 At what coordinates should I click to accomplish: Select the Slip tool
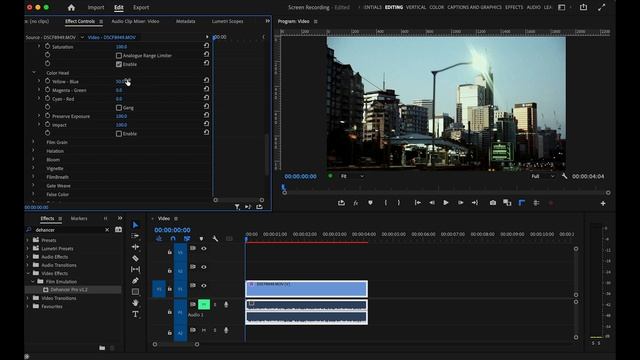point(136,269)
